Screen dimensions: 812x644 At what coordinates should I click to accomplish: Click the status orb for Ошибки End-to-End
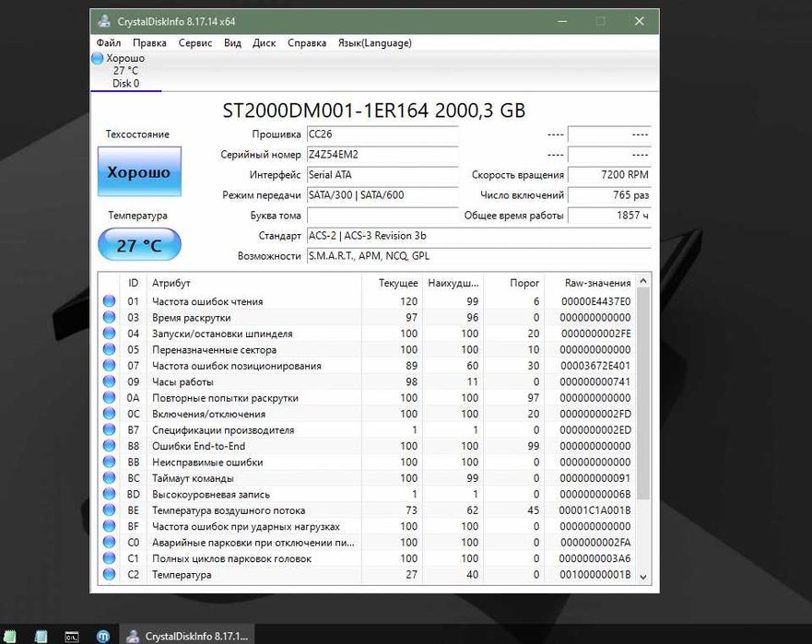(x=110, y=445)
